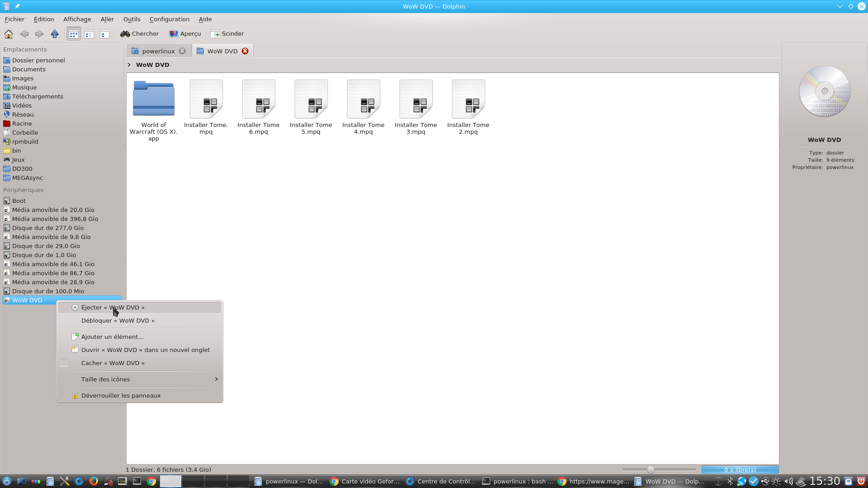Select the WoW DVD device entry
This screenshot has height=488, width=868.
(62, 300)
